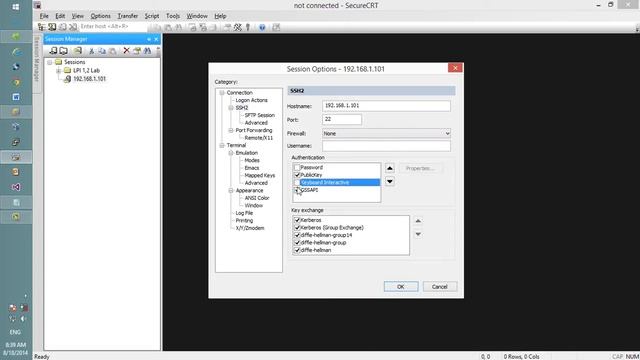640x360 pixels.
Task: Move authentication method down with arrow button
Action: 390,181
